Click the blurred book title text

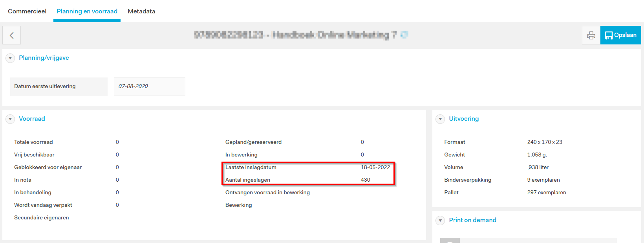pos(295,35)
